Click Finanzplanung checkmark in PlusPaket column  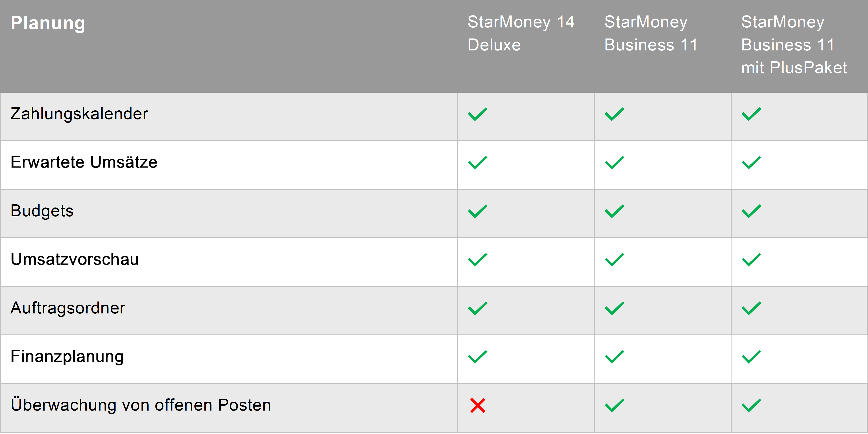pyautogui.click(x=751, y=357)
